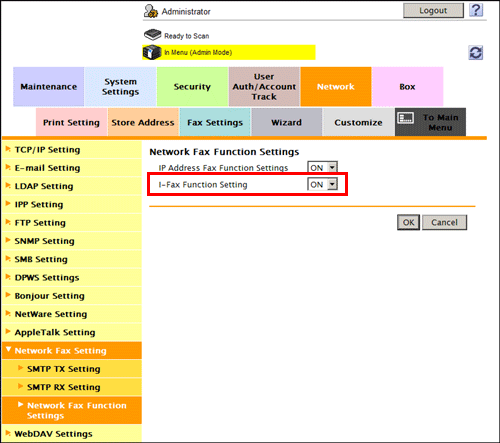
Task: Click the help question mark icon
Action: (x=476, y=10)
